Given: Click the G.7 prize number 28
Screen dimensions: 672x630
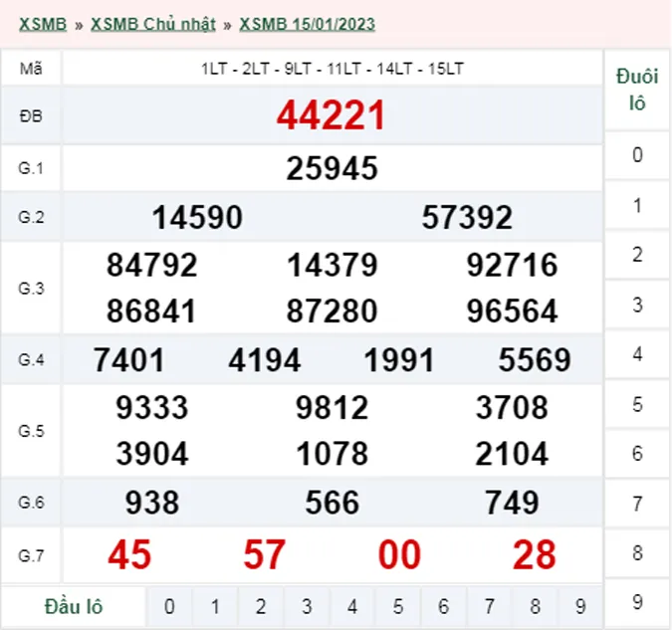Looking at the screenshot, I should (x=534, y=555).
